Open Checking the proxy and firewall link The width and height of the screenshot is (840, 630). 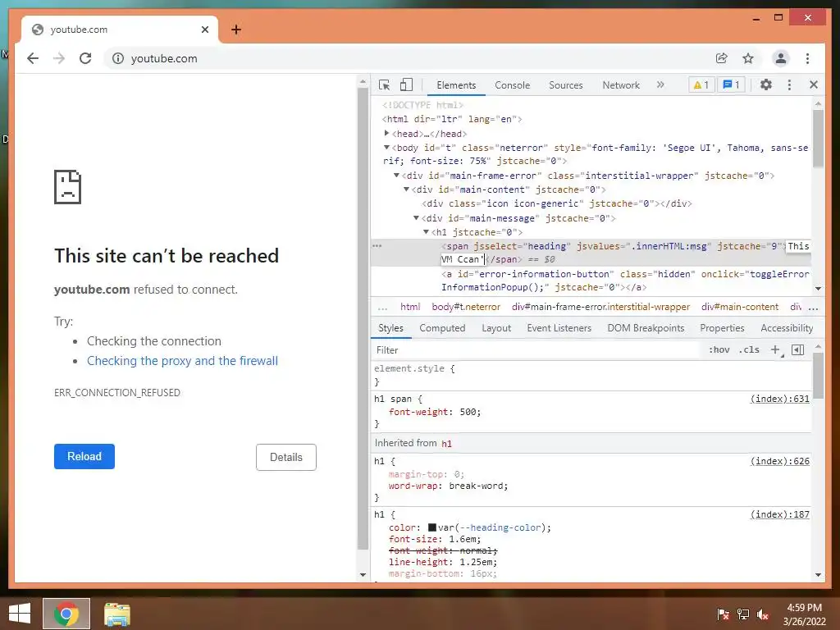pos(183,361)
